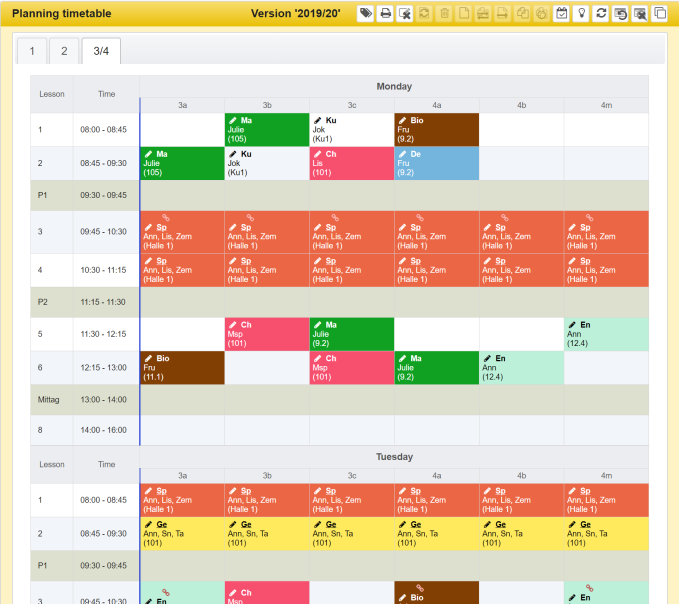
Task: Click pencil on Monday lesson 5 En cell
Action: [x=571, y=325]
